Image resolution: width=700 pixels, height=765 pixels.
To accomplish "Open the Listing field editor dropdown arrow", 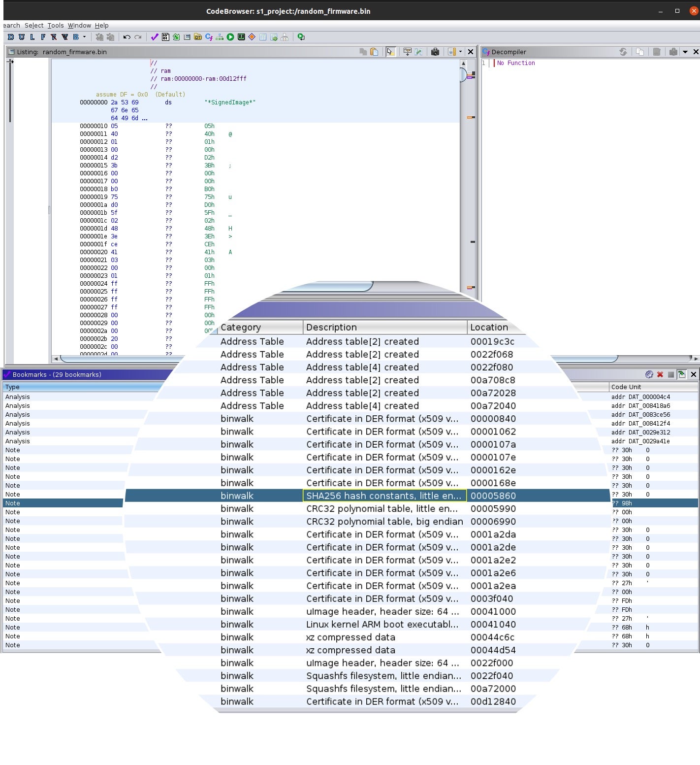I will (461, 52).
